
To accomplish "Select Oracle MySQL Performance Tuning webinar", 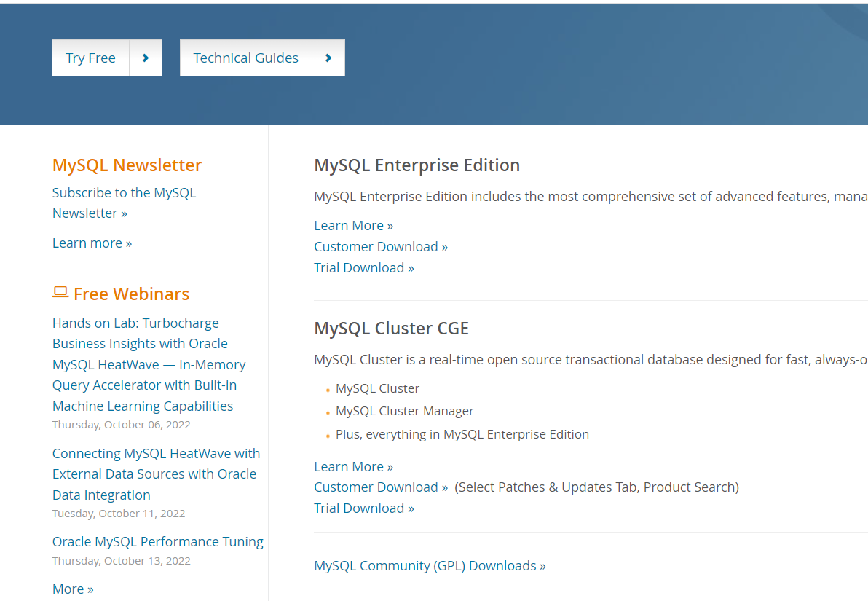I will (x=157, y=542).
